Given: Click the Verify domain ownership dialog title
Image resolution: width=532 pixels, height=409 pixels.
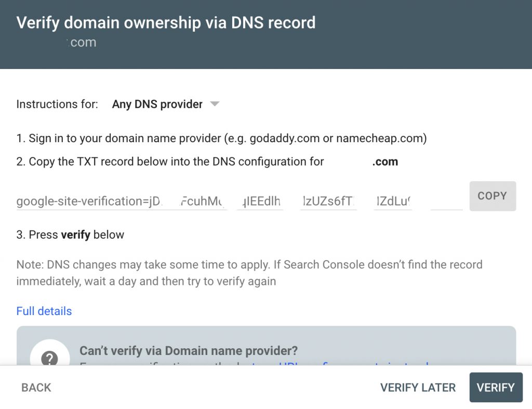Looking at the screenshot, I should pyautogui.click(x=166, y=23).
